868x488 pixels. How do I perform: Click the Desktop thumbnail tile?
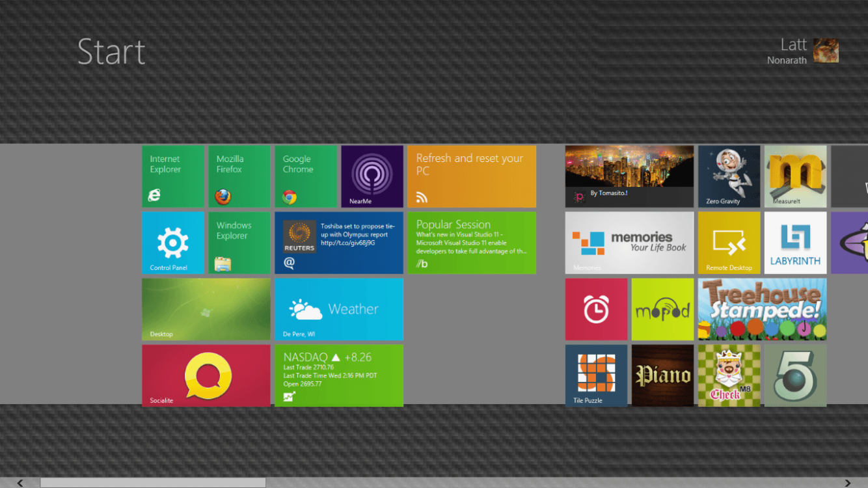point(206,309)
